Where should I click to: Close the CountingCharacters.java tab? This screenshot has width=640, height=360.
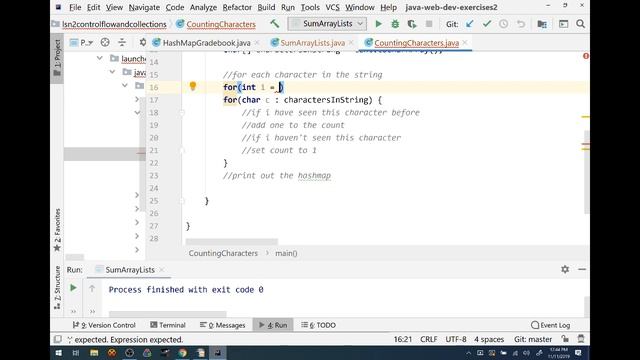(x=465, y=42)
